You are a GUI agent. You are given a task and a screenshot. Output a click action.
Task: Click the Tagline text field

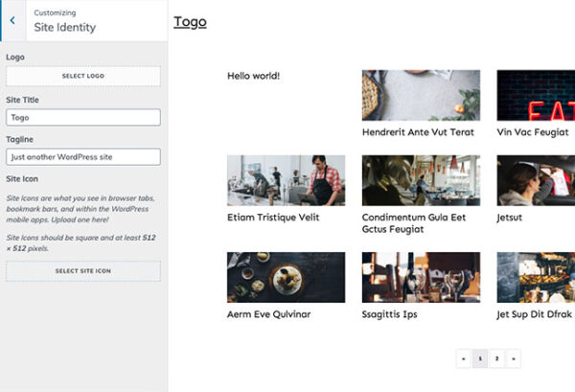click(x=83, y=156)
